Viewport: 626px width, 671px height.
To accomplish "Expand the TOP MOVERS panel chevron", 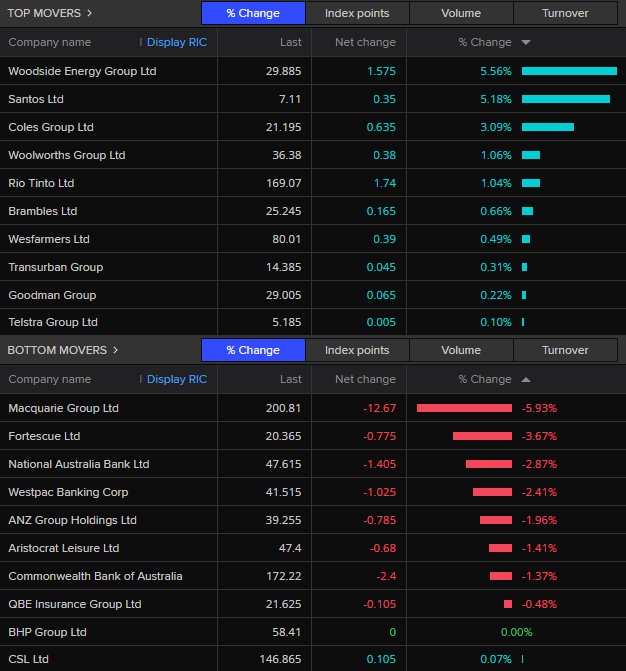I will (x=90, y=13).
